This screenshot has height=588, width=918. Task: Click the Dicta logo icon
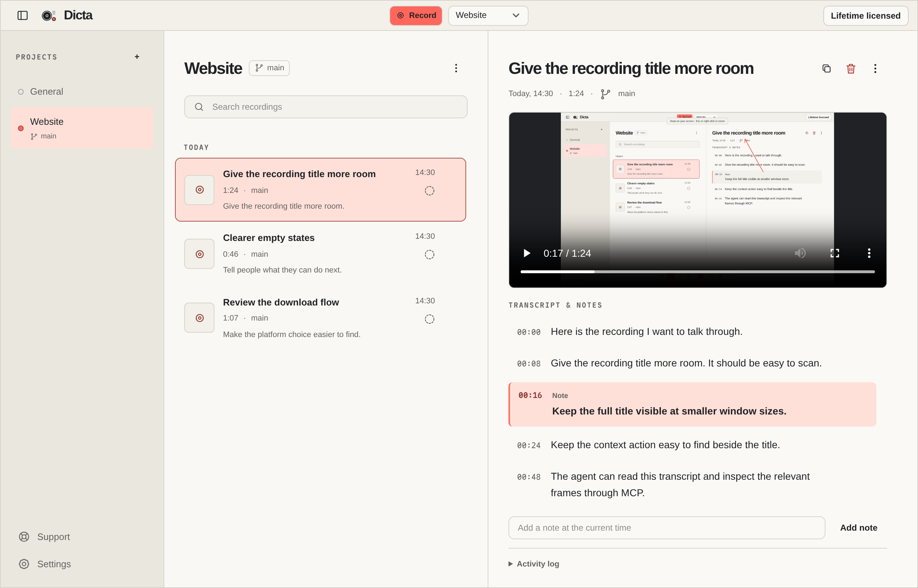48,15
